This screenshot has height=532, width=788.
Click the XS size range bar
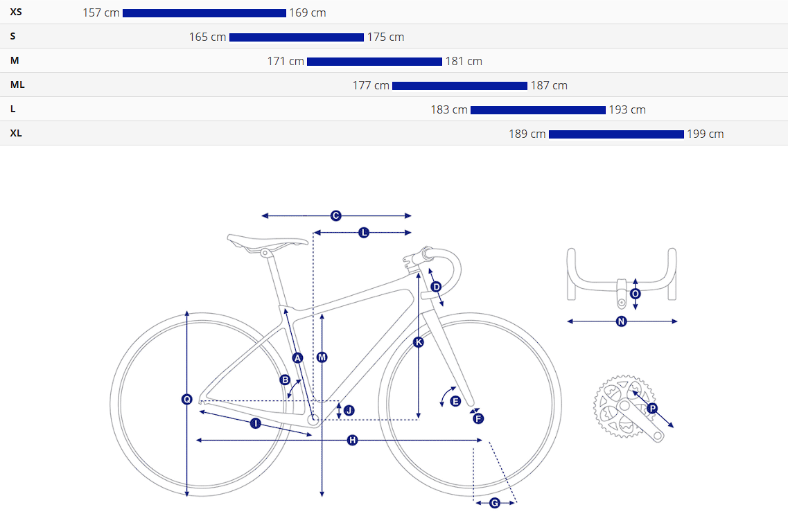point(204,13)
